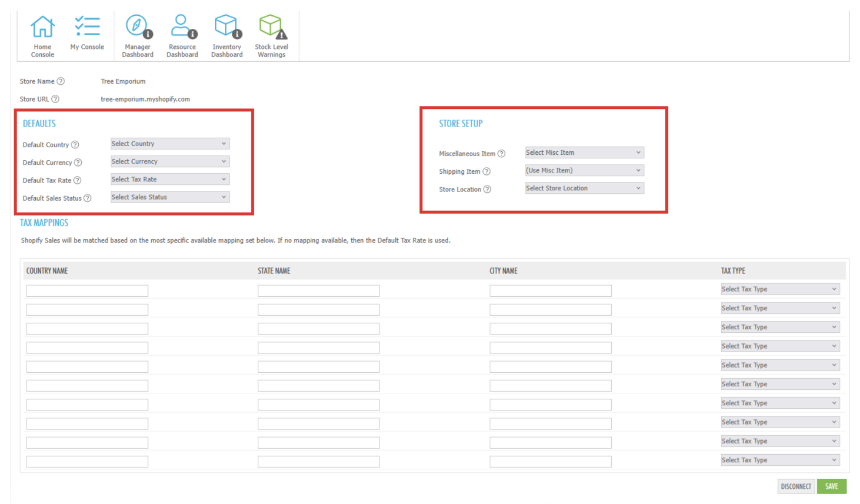
Task: Expand the Select Country dropdown
Action: pyautogui.click(x=170, y=144)
